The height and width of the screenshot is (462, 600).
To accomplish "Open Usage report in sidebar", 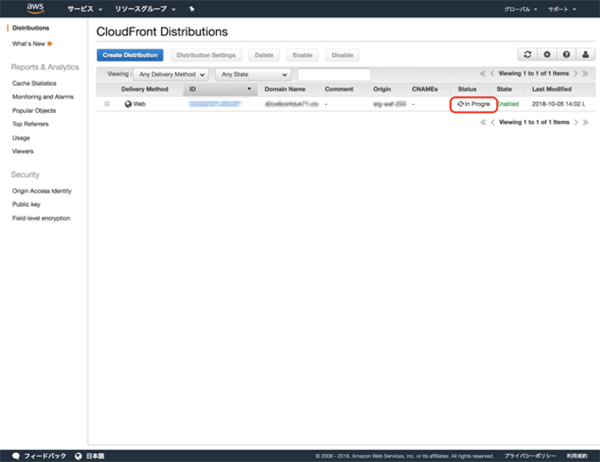I will coord(21,138).
